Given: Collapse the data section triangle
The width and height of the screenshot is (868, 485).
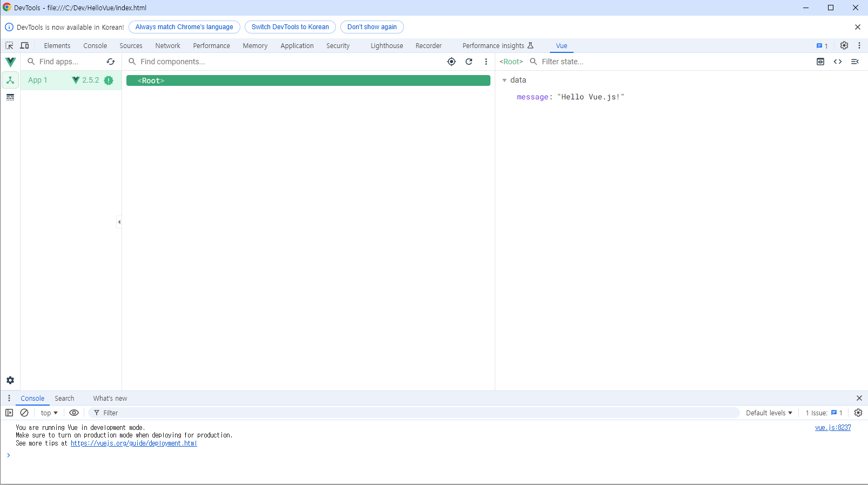Looking at the screenshot, I should pos(504,80).
